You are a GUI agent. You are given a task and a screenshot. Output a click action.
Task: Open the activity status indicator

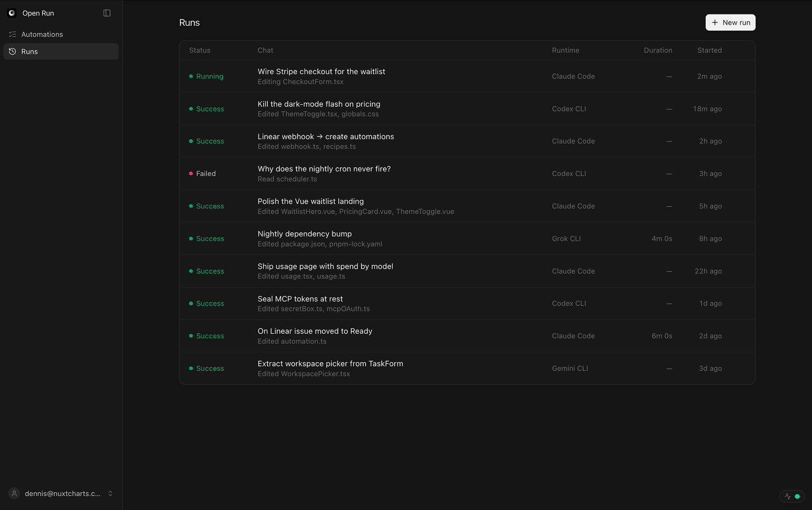(792, 497)
